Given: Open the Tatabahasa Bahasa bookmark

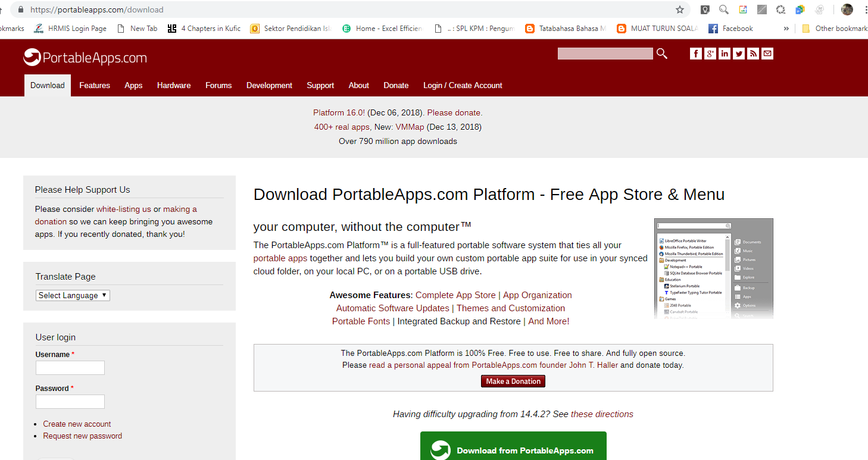Looking at the screenshot, I should coord(566,28).
